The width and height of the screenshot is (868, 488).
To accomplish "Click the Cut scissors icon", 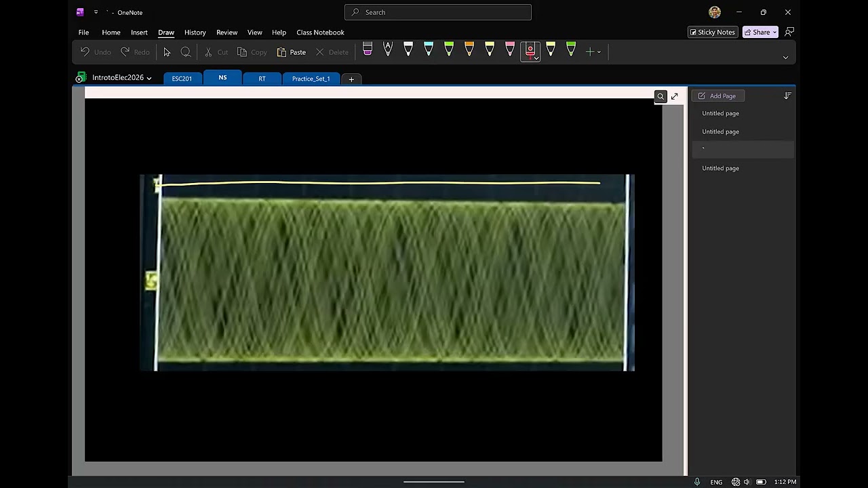I will coord(208,52).
